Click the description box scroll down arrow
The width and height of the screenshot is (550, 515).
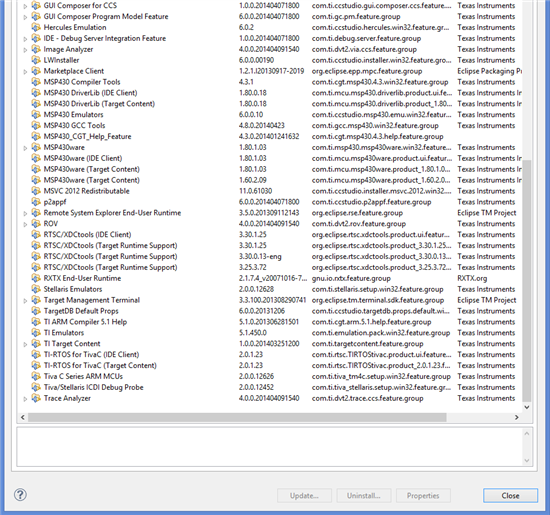tap(526, 460)
